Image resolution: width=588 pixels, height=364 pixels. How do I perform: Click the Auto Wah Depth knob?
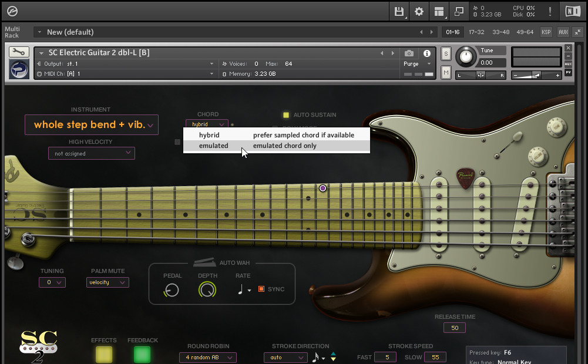tap(207, 290)
